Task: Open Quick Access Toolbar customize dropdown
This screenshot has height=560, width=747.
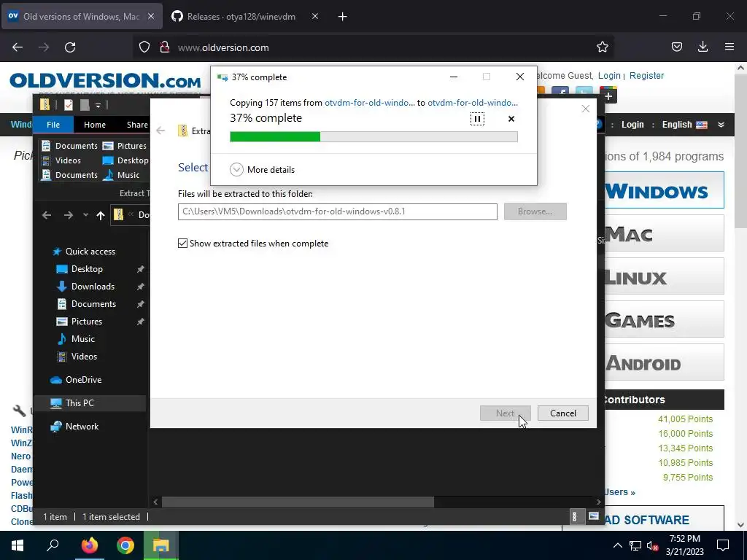Action: [x=98, y=105]
